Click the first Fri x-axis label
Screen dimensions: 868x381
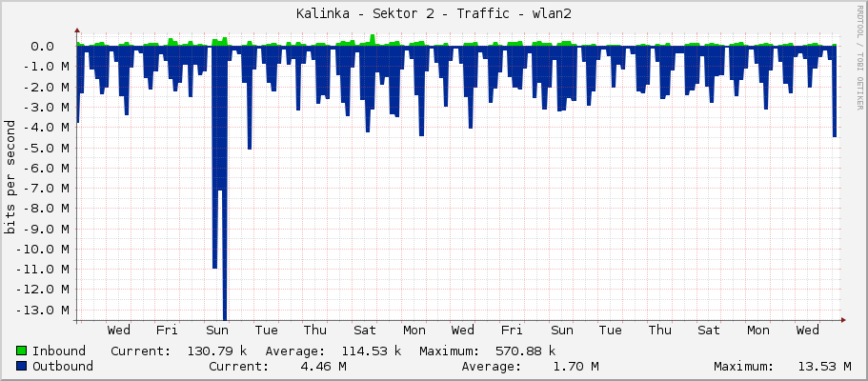pyautogui.click(x=167, y=331)
